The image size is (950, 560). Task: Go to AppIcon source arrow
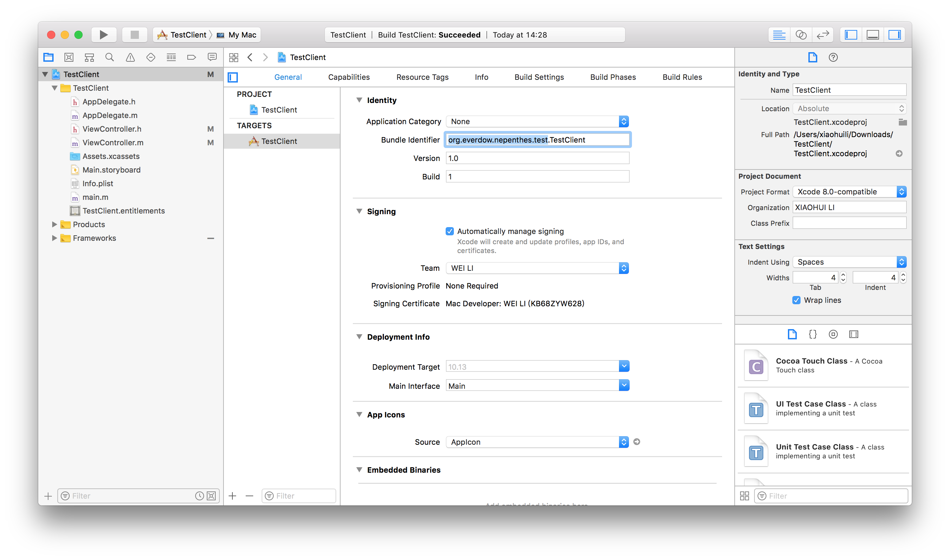pos(637,442)
